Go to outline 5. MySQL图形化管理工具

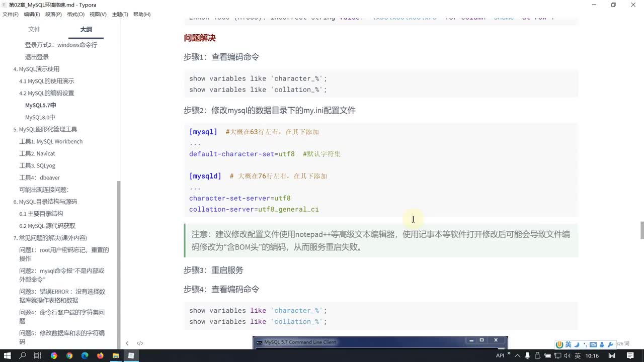click(45, 129)
